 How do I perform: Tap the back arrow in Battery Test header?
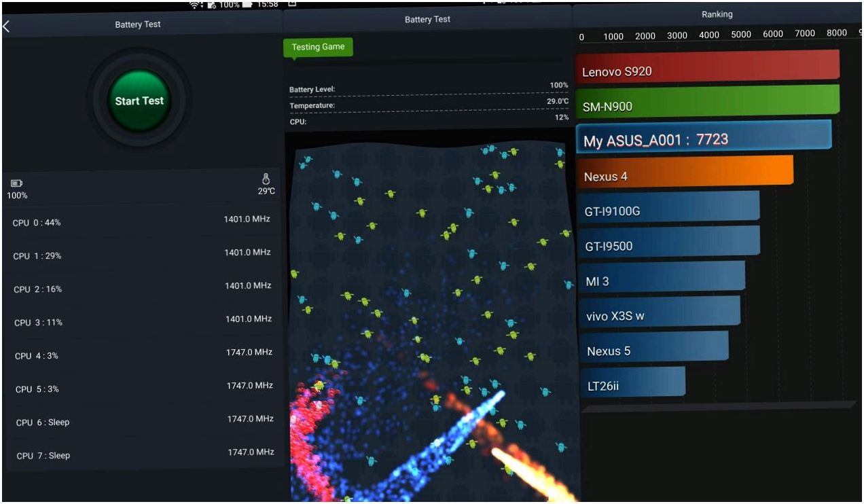point(6,26)
